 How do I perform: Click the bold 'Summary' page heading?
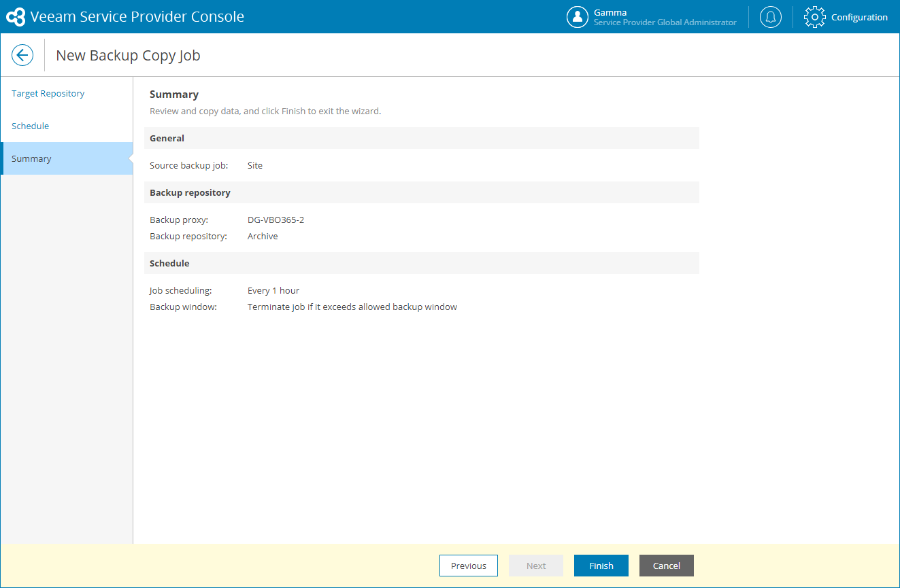point(174,94)
